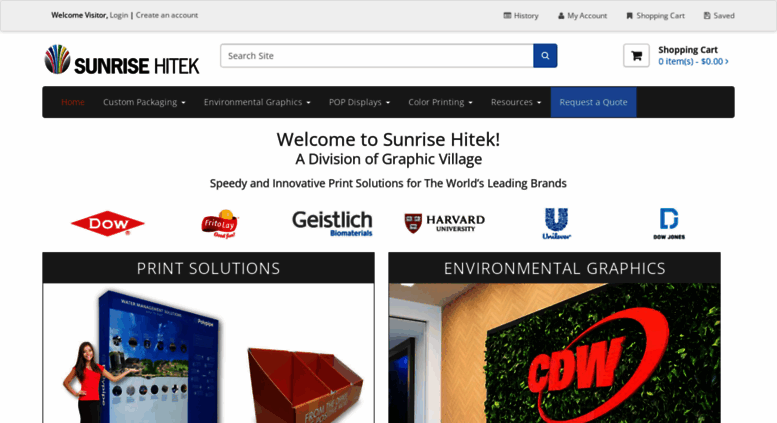Click the 'Shopping Cart' label beside cart icon

coord(688,50)
